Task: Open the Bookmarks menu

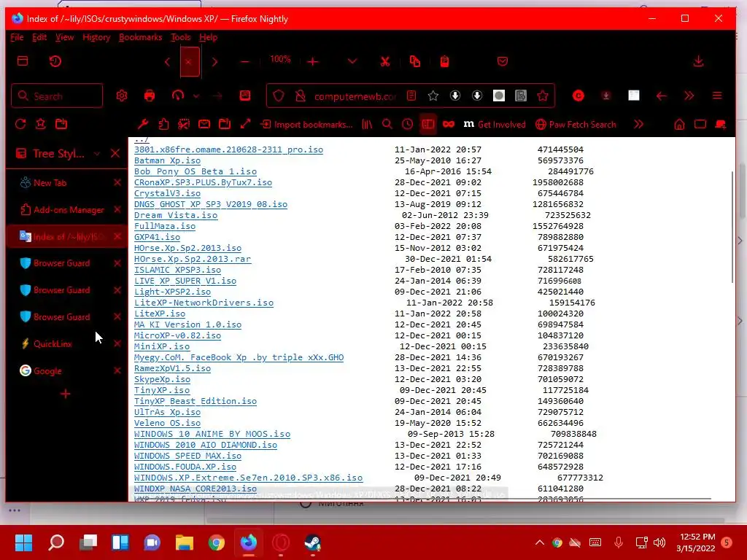Action: point(140,37)
